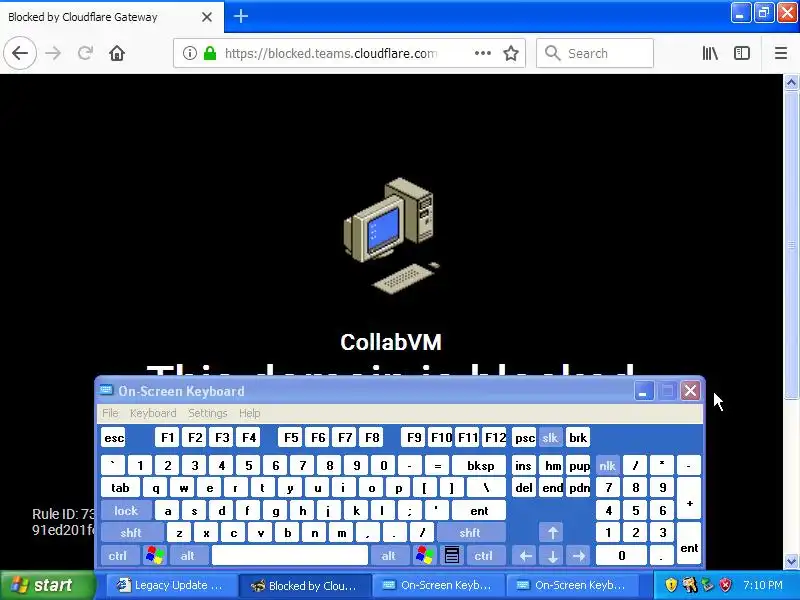The width and height of the screenshot is (800, 600).
Task: Click the yellow shield tray icon
Action: (671, 585)
